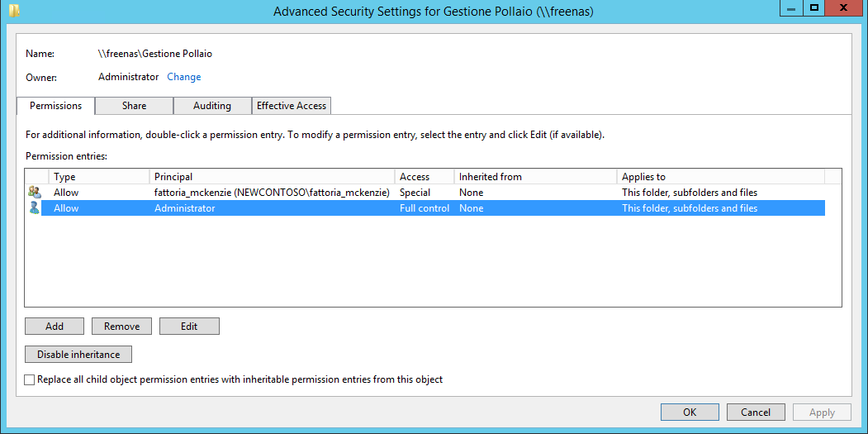Confirm with the OK button

(x=690, y=413)
